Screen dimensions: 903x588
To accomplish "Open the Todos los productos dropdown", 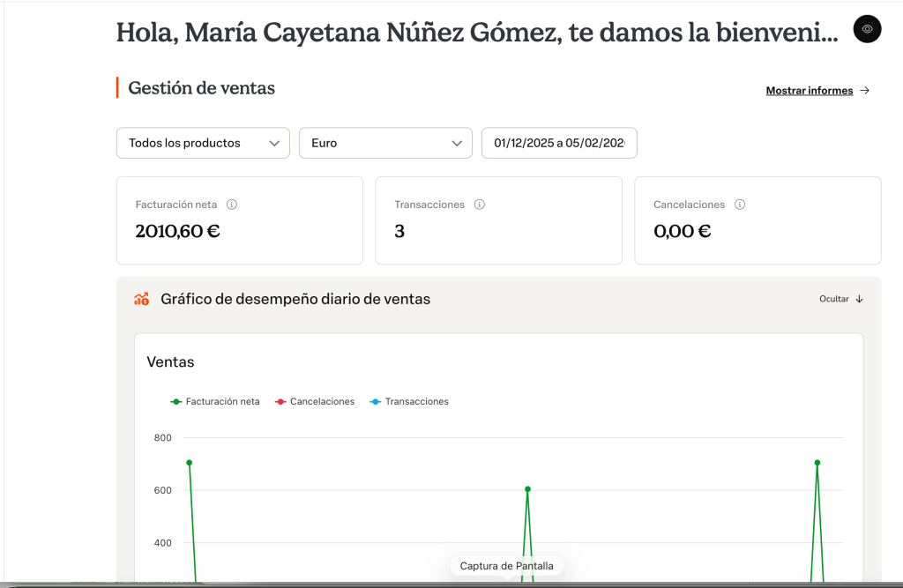I will (203, 143).
